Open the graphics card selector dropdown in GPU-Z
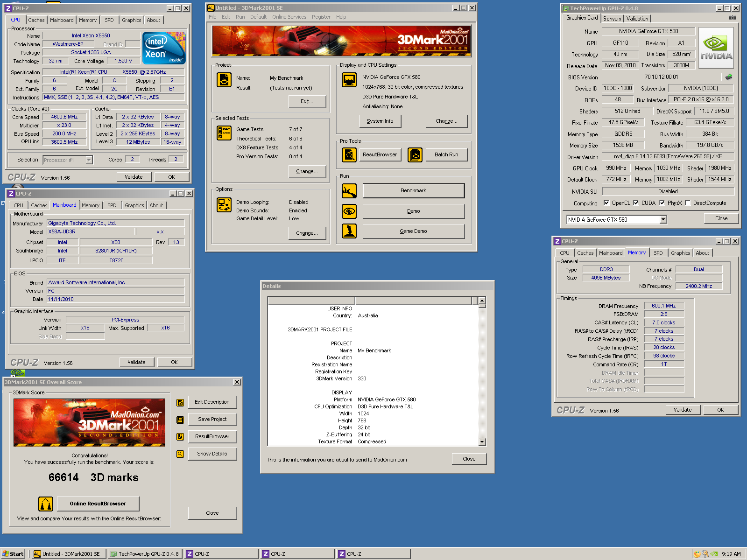Screen dimensions: 747x560 (x=663, y=219)
